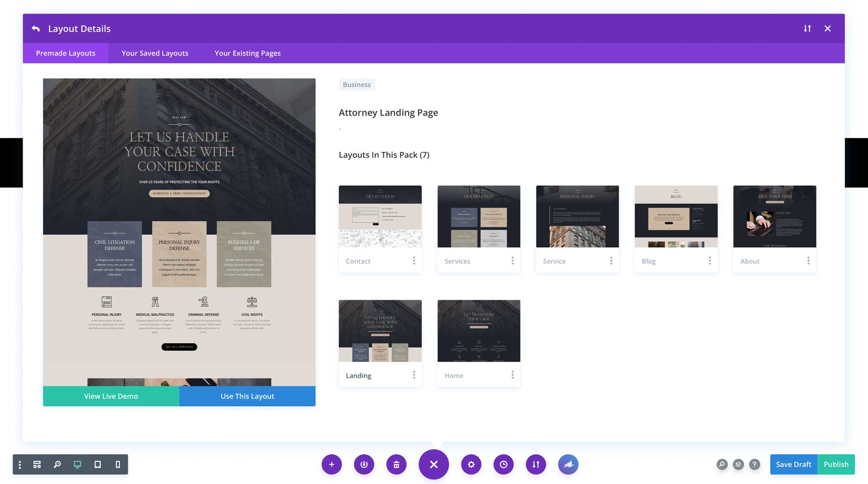868x484 pixels.
Task: Open options menu for the Landing layout
Action: (414, 375)
